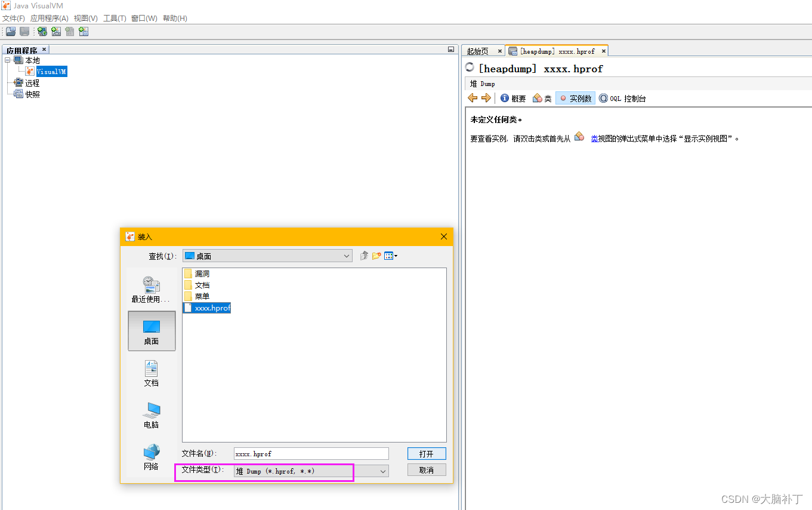Create a new folder in the file dialog
The image size is (812, 510).
tap(376, 256)
